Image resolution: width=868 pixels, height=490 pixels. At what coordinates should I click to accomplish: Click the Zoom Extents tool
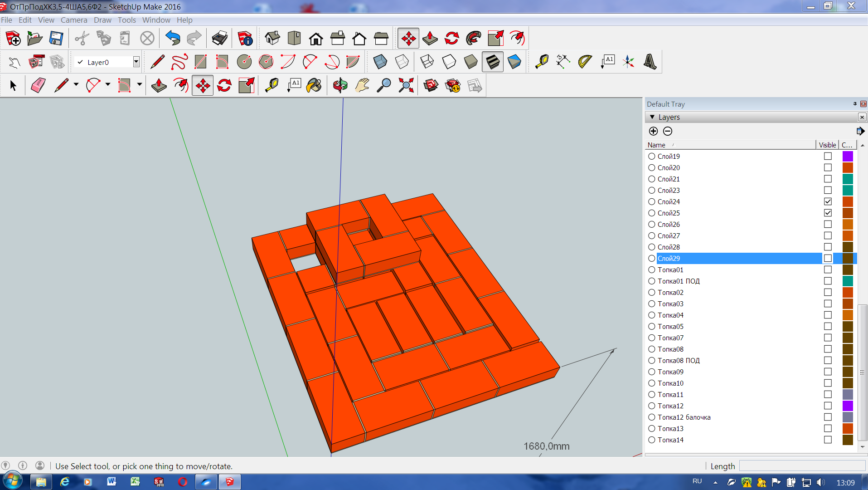pyautogui.click(x=406, y=85)
